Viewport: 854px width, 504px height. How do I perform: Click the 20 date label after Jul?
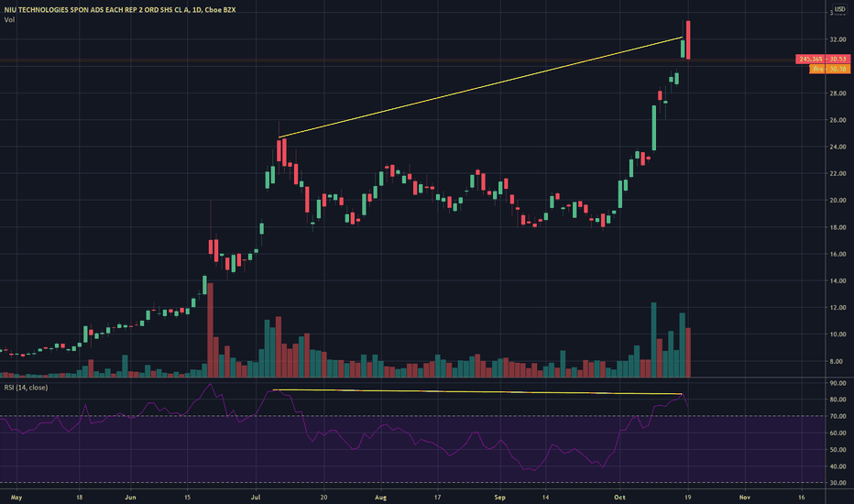[323, 498]
